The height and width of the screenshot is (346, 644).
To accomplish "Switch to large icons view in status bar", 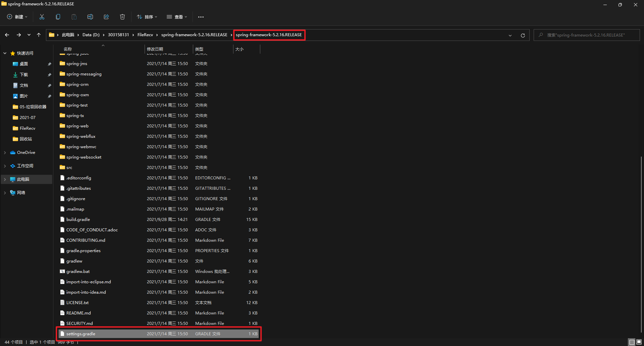I will pyautogui.click(x=639, y=342).
